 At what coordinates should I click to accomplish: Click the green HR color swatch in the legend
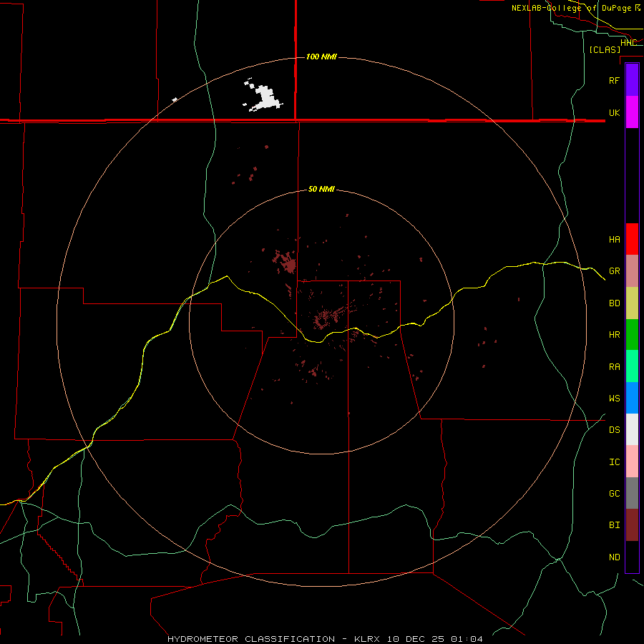(x=632, y=335)
